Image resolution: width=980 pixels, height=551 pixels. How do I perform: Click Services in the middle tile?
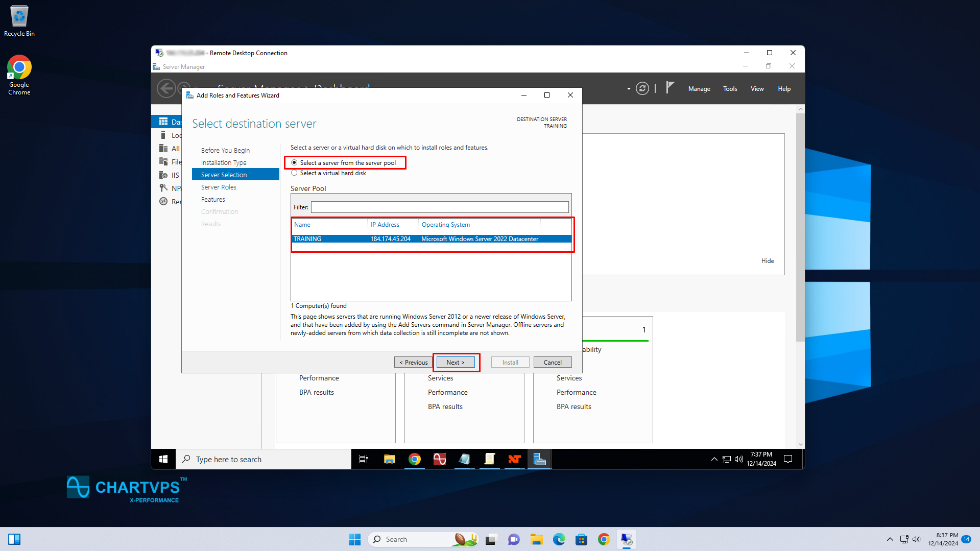(440, 378)
